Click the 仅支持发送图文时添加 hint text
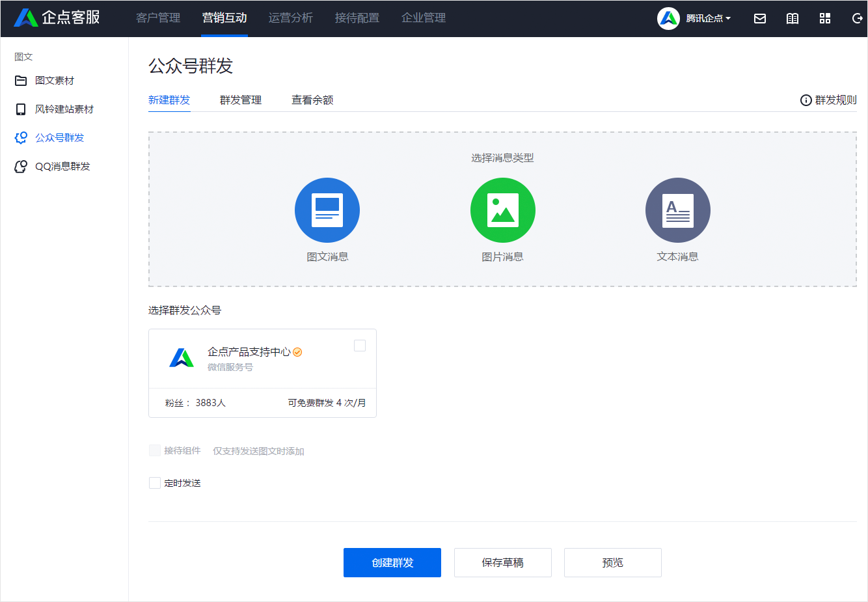 click(258, 451)
